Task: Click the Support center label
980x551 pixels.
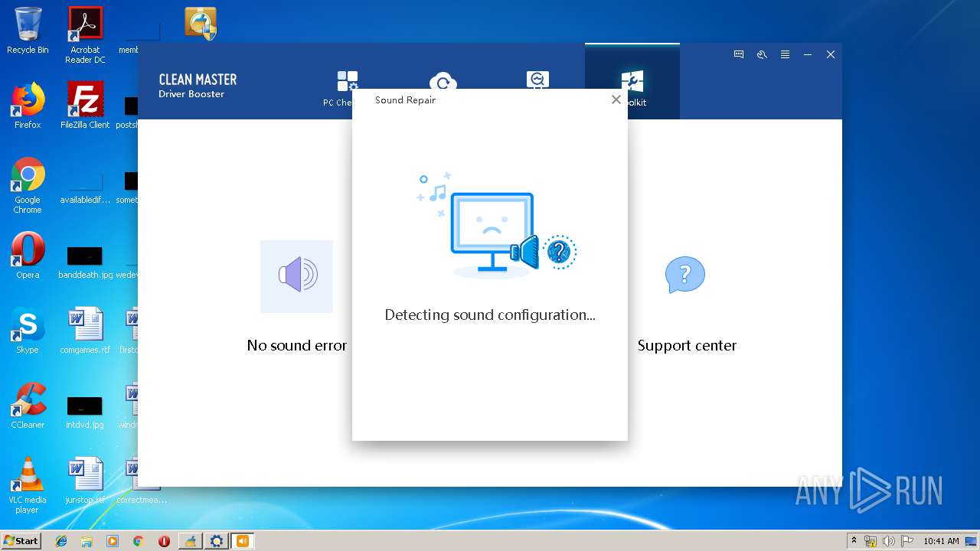Action: tap(687, 346)
